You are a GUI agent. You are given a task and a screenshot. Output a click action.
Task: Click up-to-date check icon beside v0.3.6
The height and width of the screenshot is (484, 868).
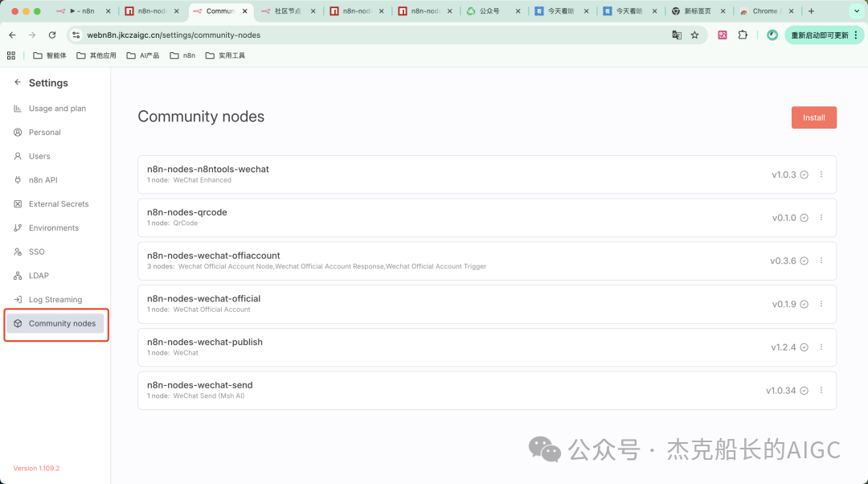click(805, 260)
